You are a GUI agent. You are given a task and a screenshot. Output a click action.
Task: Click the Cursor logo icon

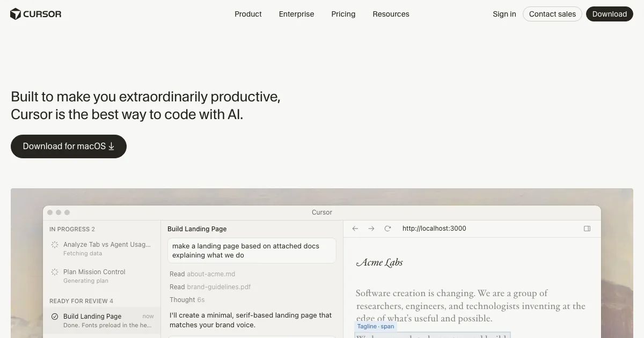pyautogui.click(x=16, y=14)
